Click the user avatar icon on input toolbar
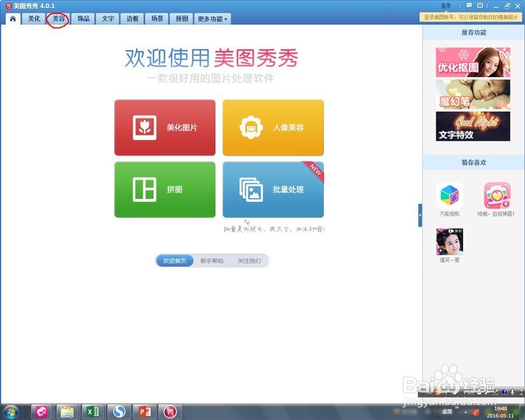The height and width of the screenshot is (420, 525). (x=480, y=392)
